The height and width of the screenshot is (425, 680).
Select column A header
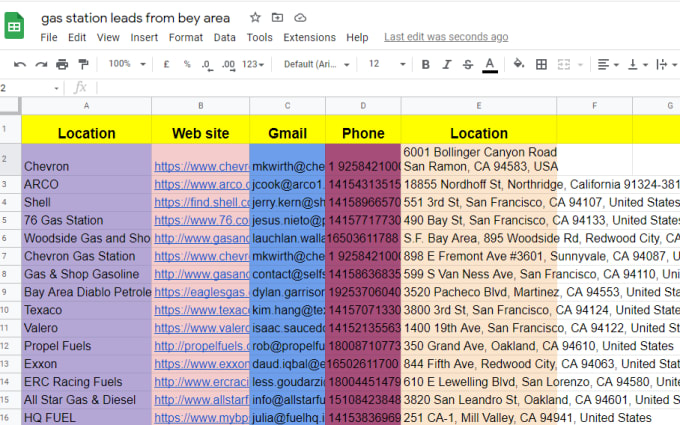pyautogui.click(x=86, y=106)
